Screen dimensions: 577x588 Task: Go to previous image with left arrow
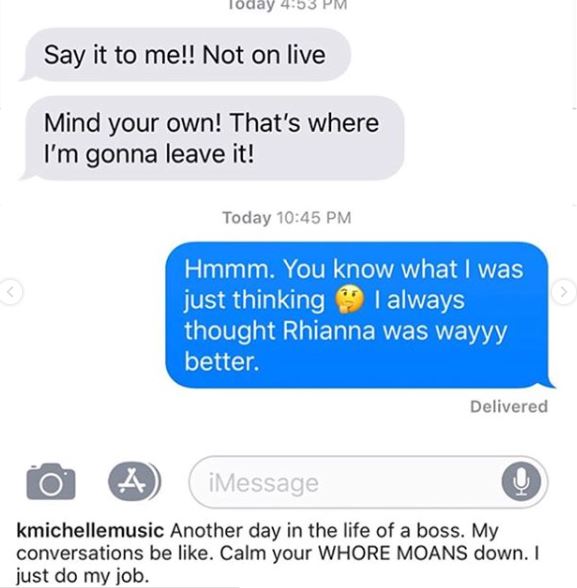tap(11, 291)
